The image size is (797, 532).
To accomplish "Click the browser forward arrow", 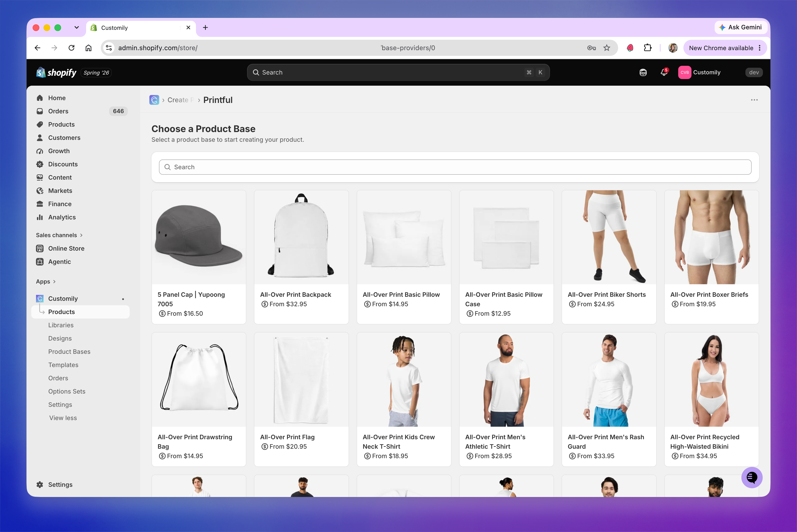I will click(54, 48).
